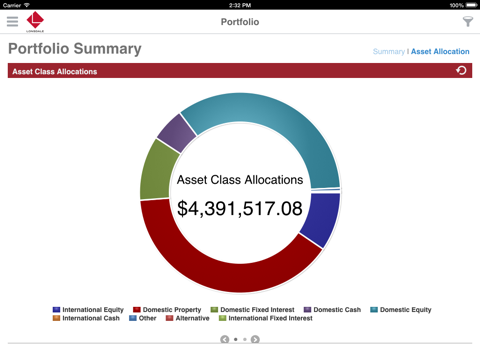Tap the Wi-Fi icon in status bar
Screen dimensions: 480x360
pos(27,5)
